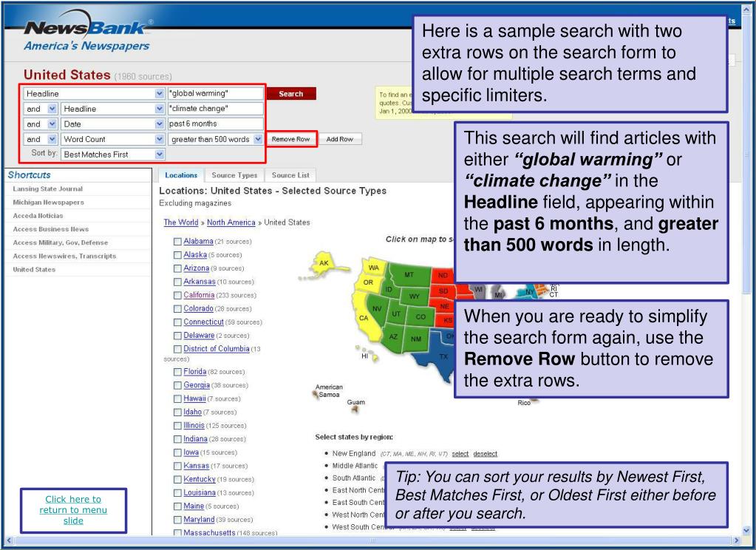This screenshot has width=756, height=550.
Task: Click the right arrow of the horizontal scrollbar
Action: (736, 541)
